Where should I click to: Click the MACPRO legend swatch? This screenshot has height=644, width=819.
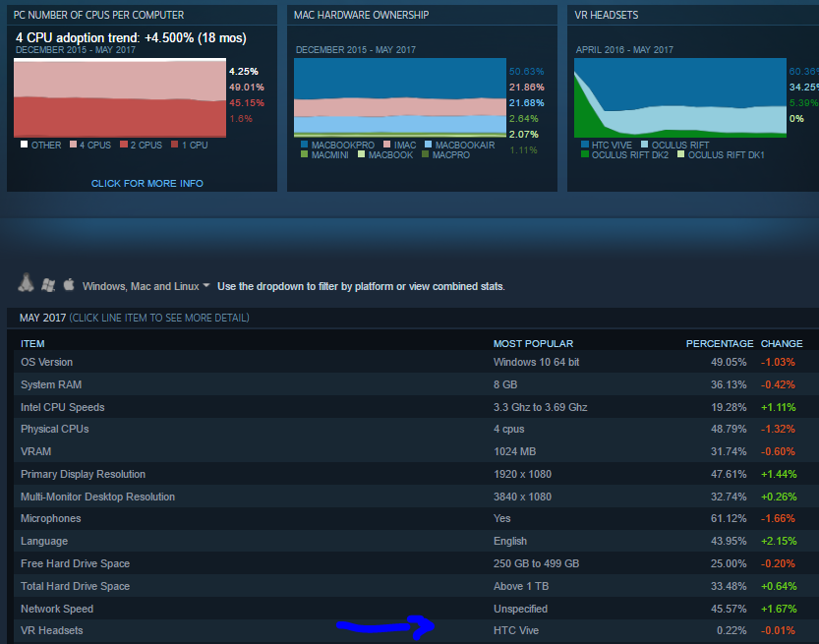point(425,154)
